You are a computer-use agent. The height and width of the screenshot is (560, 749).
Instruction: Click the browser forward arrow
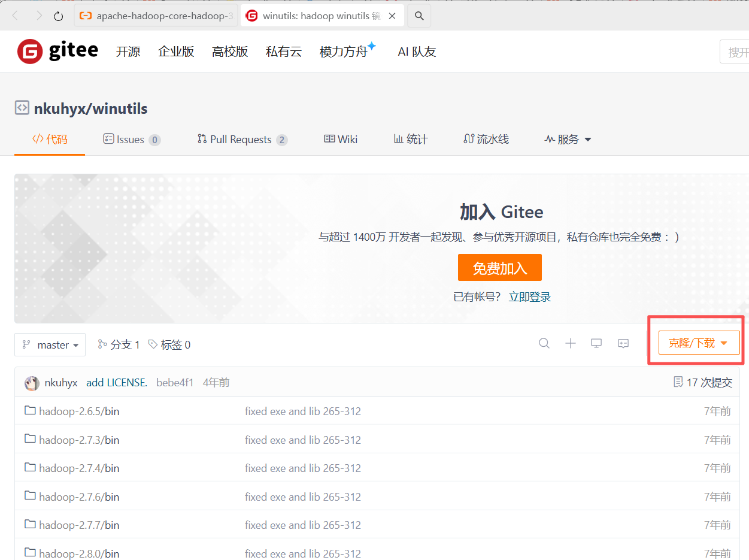tap(39, 16)
